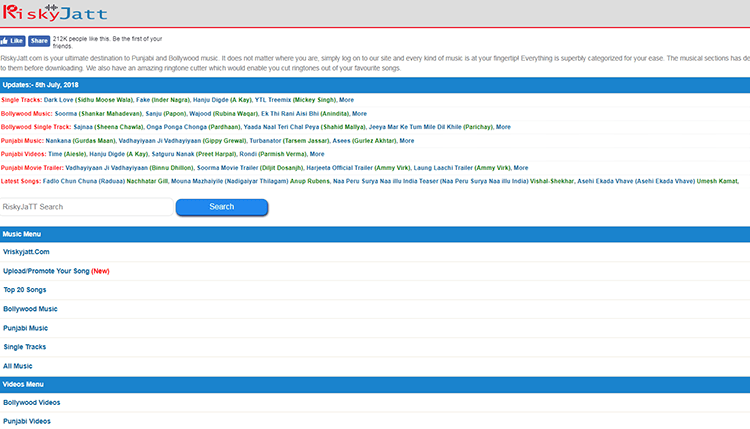Open Bollywood Videos in Videos Menu
This screenshot has height=429, width=750.
(32, 403)
